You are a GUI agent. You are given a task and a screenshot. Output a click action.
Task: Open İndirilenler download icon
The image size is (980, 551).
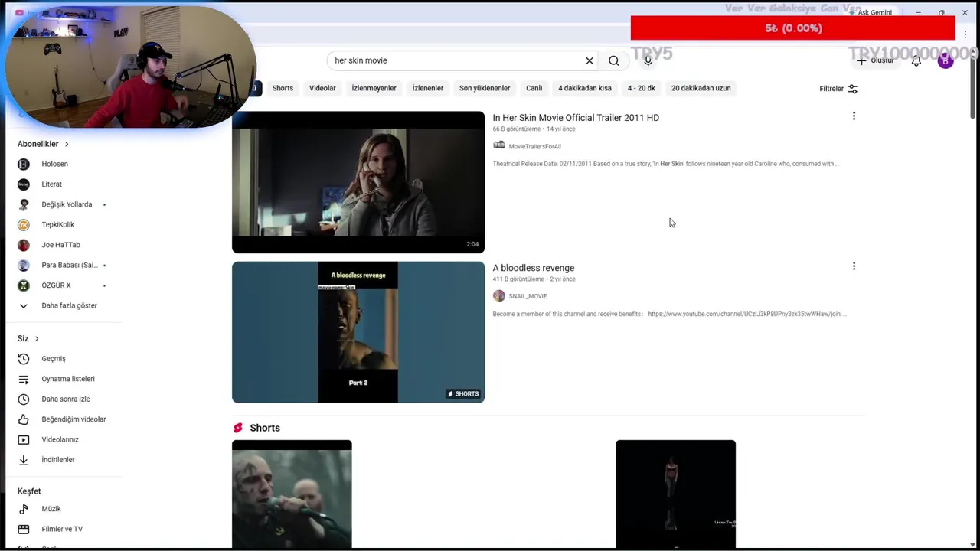24,460
